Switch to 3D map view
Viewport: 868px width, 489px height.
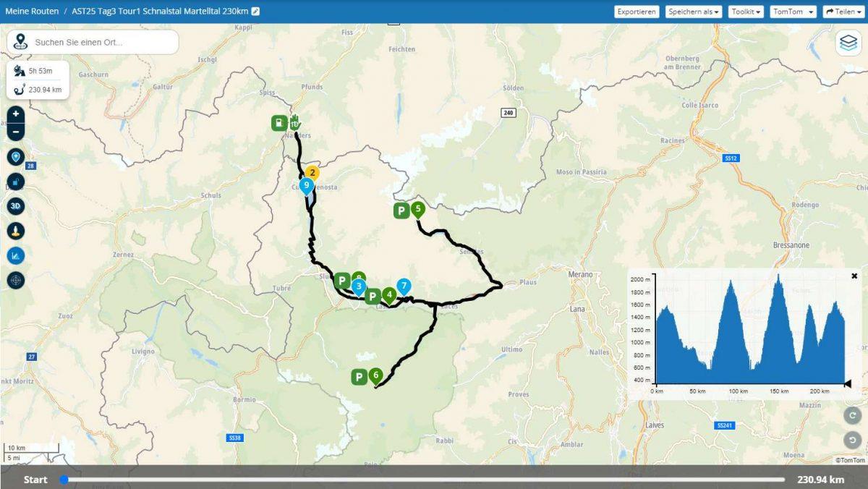coord(16,206)
